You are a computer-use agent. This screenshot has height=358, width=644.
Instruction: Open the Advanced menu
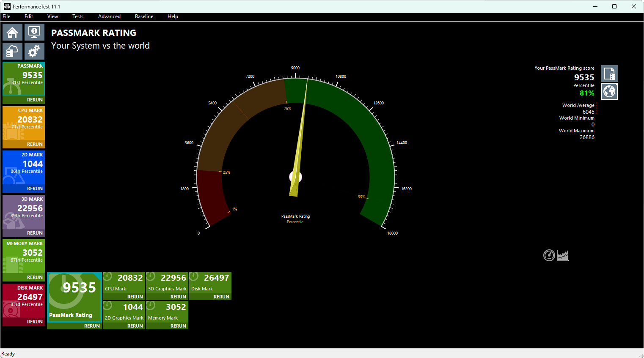tap(109, 16)
